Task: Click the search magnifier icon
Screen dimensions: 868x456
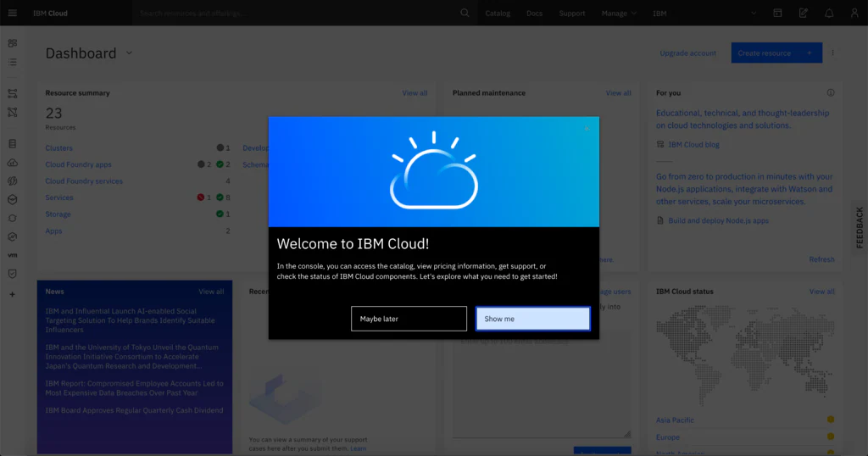Action: [x=465, y=13]
